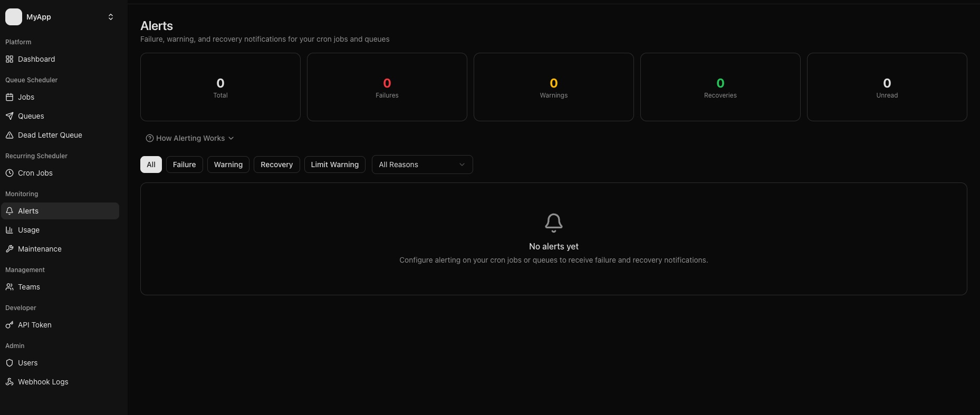The height and width of the screenshot is (415, 980).
Task: Click the Queues paper-plane icon
Action: click(x=9, y=116)
